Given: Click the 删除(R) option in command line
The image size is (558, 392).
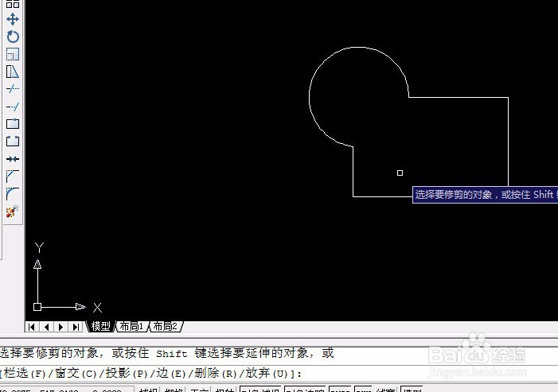Looking at the screenshot, I should [216, 373].
